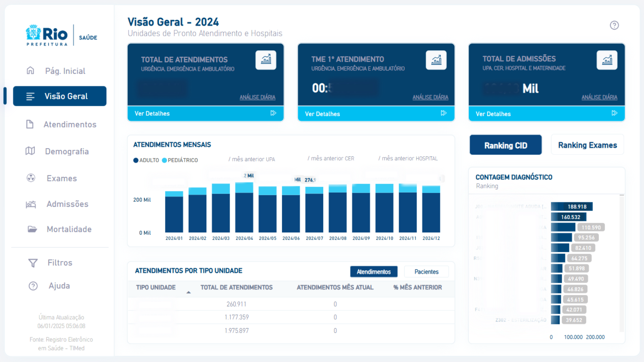Click the Filtros funnel icon
Image resolution: width=644 pixels, height=362 pixels.
tap(33, 262)
